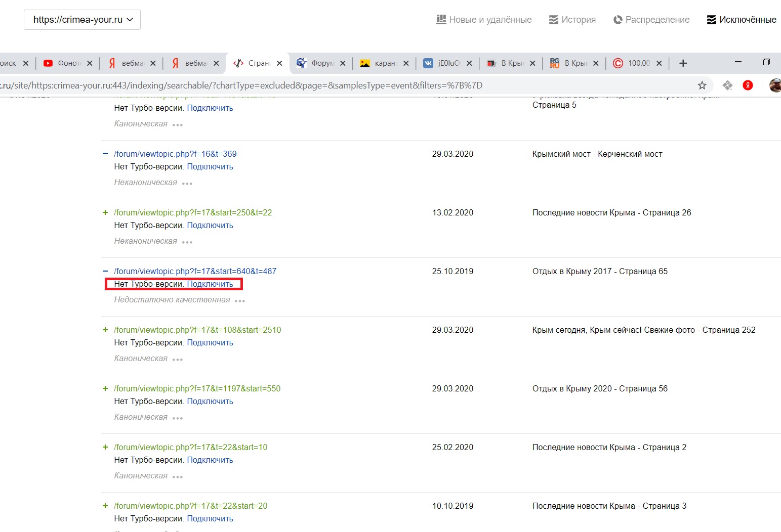Click the Распределение pie-chart icon
Viewport: 781px width, 532px height.
(618, 20)
